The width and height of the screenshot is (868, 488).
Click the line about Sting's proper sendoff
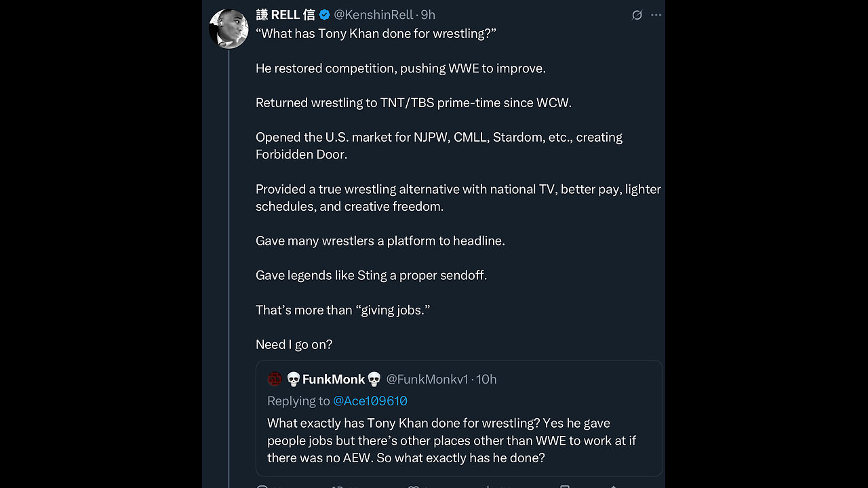[371, 275]
